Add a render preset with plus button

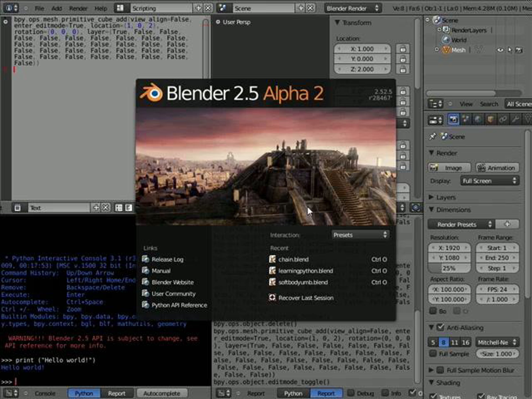[x=507, y=224]
